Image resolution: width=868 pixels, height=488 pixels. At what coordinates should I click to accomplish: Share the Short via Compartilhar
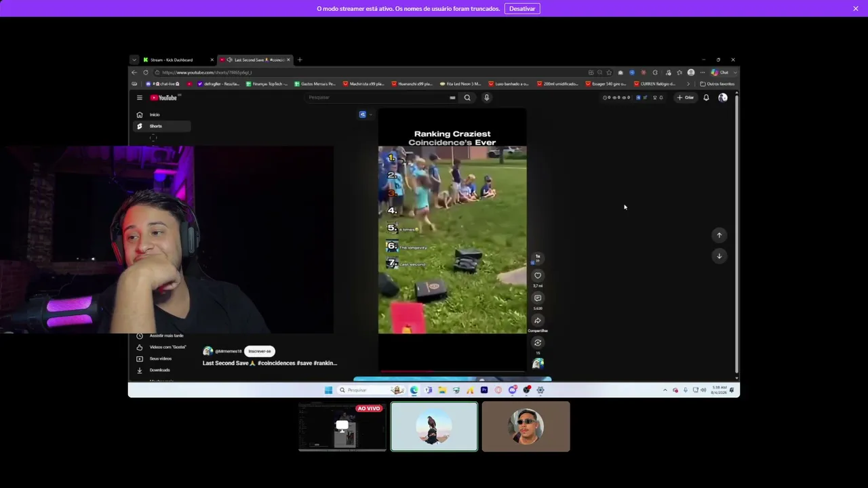(x=538, y=321)
